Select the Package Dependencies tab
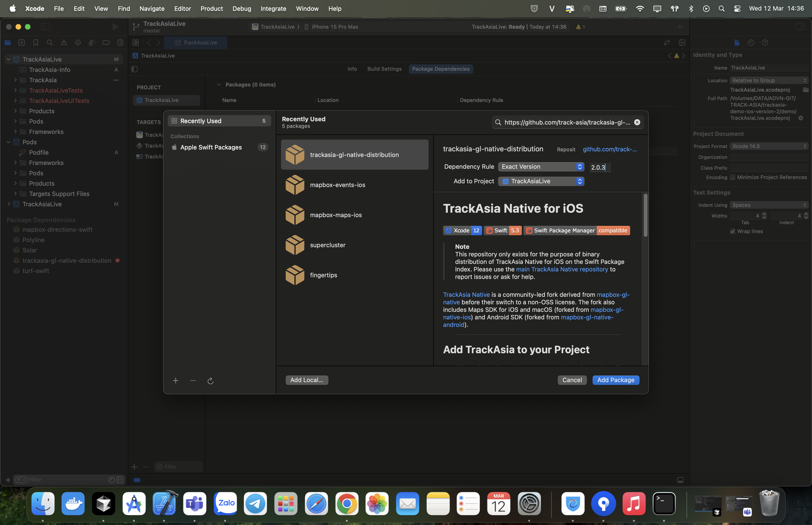Viewport: 812px width, 525px height. (x=441, y=69)
